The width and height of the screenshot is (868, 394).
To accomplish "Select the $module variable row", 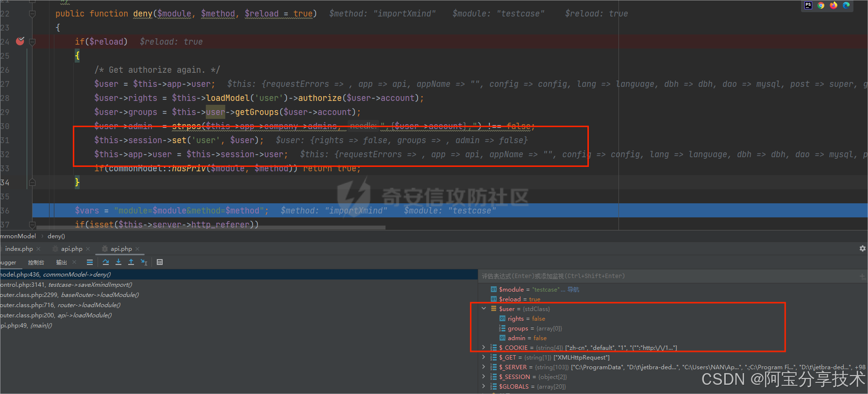I will tap(673, 290).
